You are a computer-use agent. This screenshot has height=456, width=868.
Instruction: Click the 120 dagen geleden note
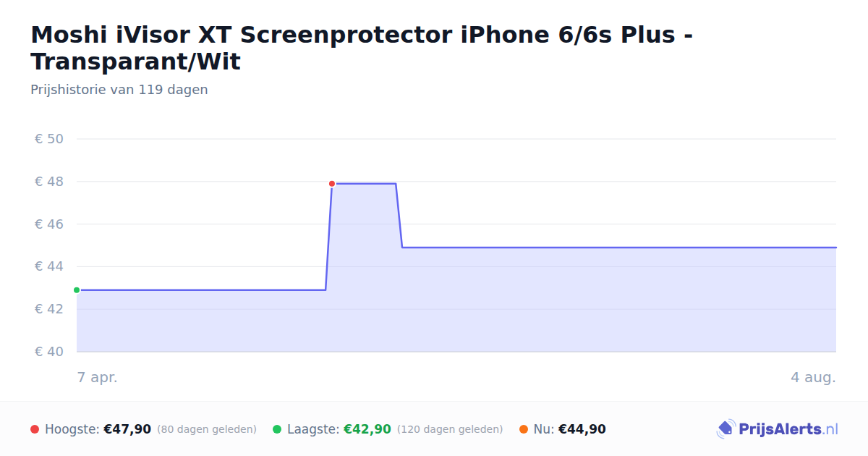[x=450, y=429]
